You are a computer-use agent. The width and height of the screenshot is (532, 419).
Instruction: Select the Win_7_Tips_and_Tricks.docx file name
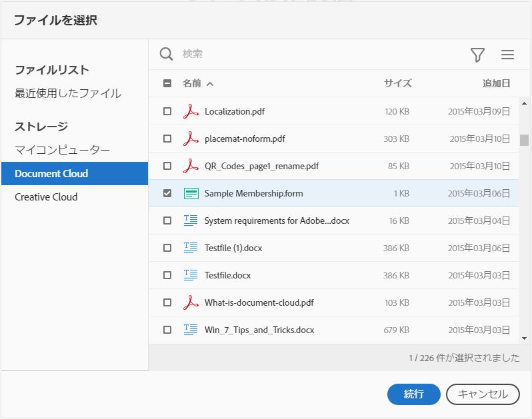point(259,330)
